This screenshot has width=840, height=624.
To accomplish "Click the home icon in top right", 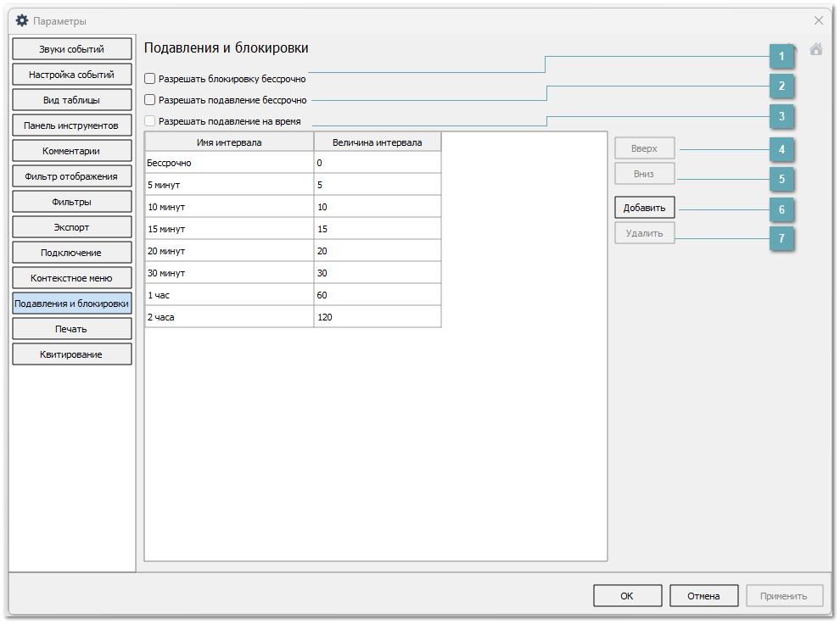I will pyautogui.click(x=815, y=49).
